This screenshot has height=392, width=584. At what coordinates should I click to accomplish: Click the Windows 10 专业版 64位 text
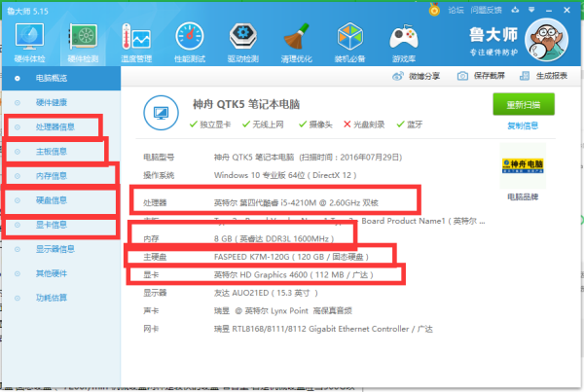click(x=285, y=175)
